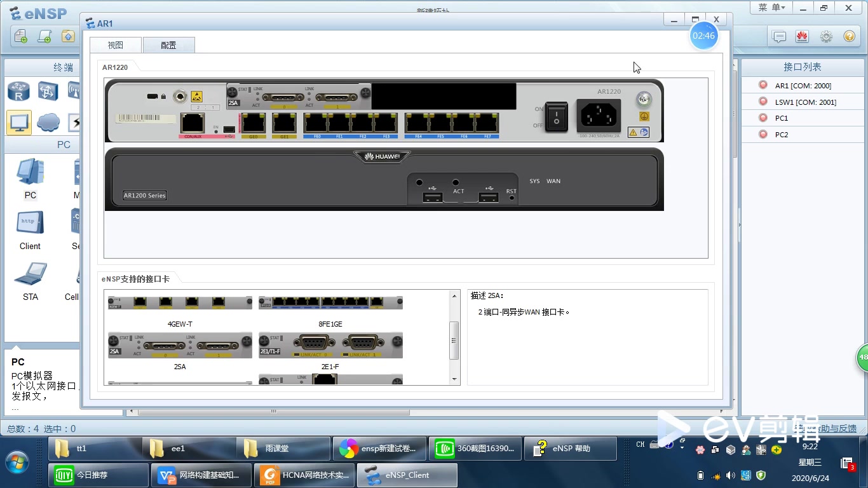Switch to the 配置 tab
Image resolution: width=868 pixels, height=488 pixels.
168,45
